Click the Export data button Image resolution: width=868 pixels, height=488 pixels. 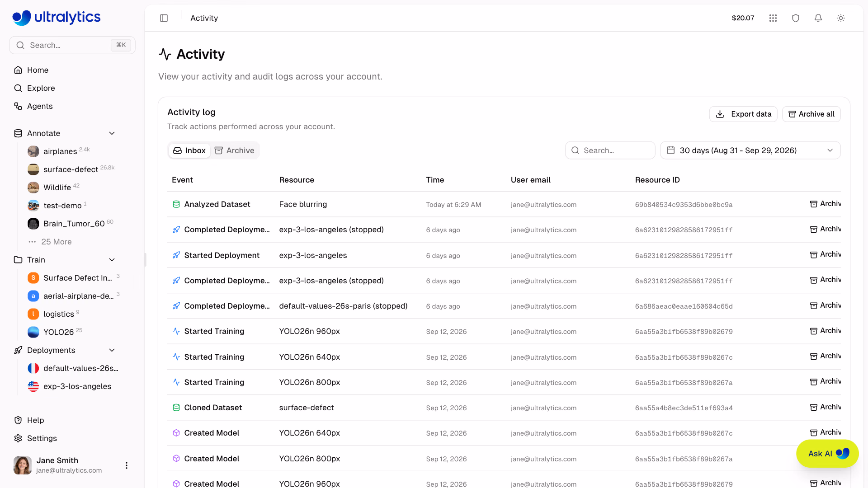pos(743,114)
